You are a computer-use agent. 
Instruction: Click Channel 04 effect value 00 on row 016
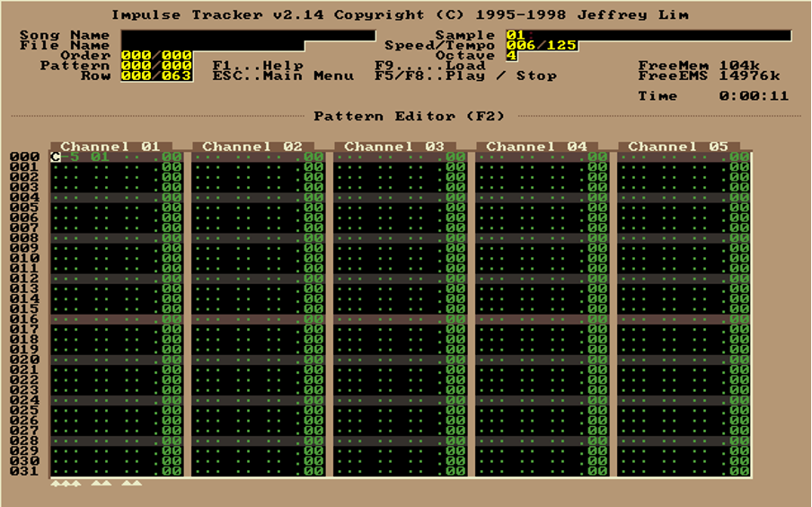597,319
